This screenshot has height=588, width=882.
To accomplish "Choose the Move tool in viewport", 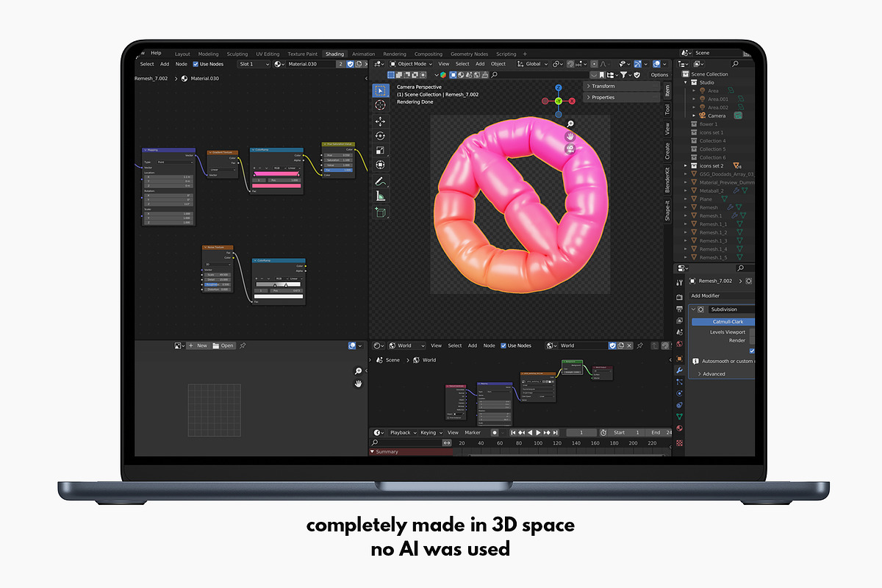I will (380, 121).
